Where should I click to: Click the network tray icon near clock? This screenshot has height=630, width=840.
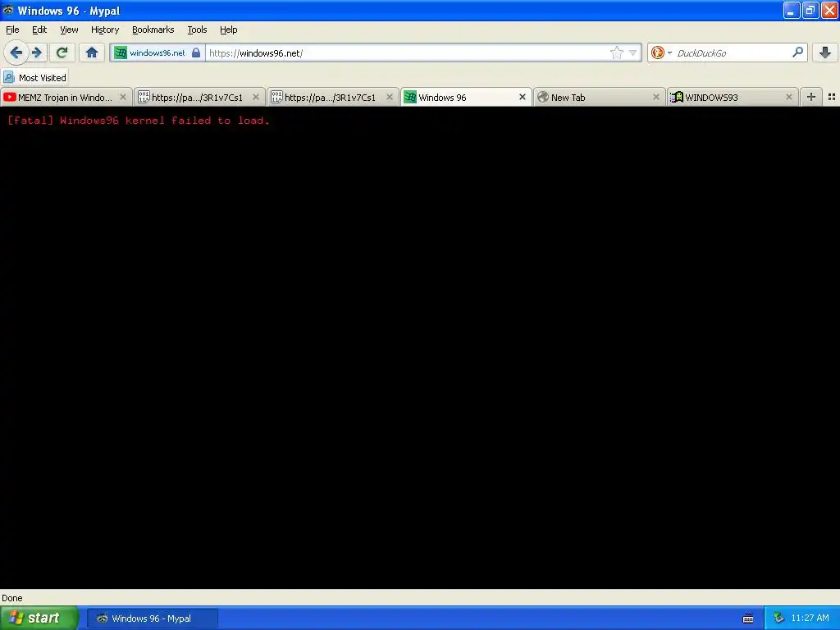pyautogui.click(x=778, y=619)
